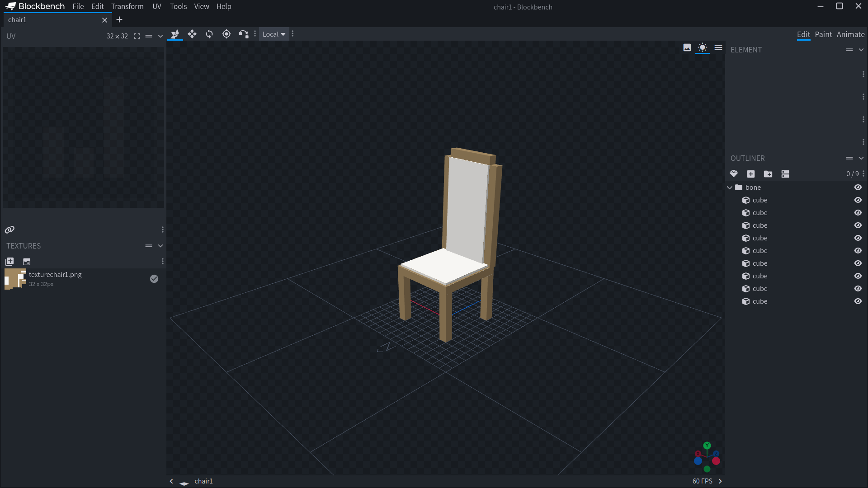
Task: Toggle visibility of the first cube
Action: point(858,200)
